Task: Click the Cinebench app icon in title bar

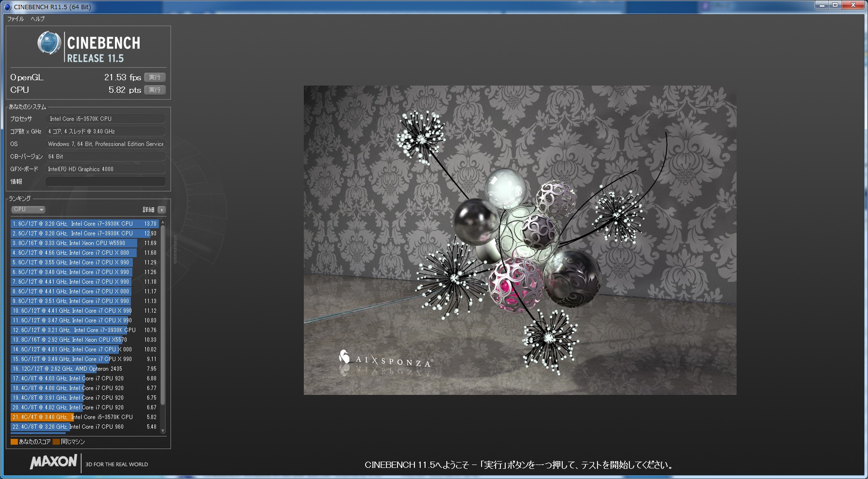Action: (7, 7)
